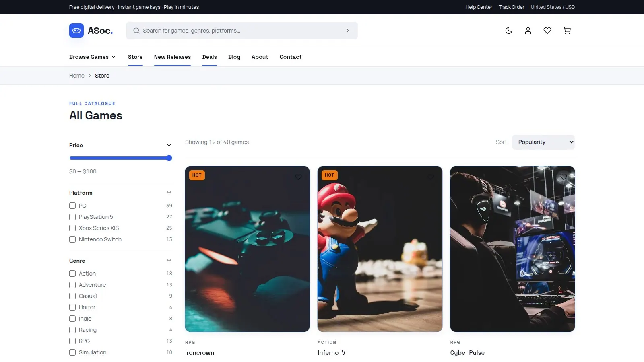Open the Inferno IV game title link
This screenshot has width=644, height=362.
331,353
